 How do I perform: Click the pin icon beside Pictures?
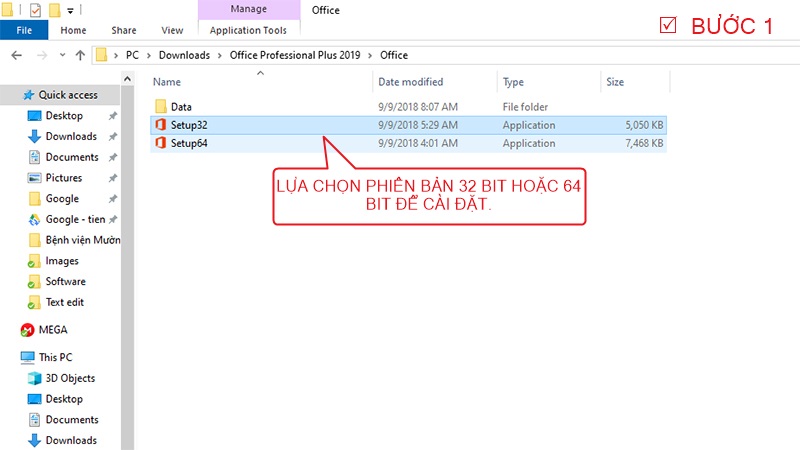[113, 178]
